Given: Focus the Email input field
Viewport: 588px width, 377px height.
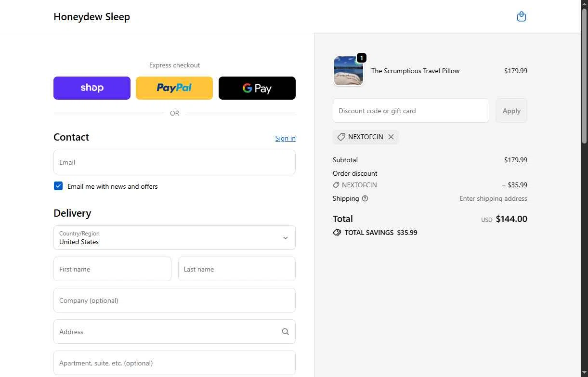Looking at the screenshot, I should click(x=174, y=162).
